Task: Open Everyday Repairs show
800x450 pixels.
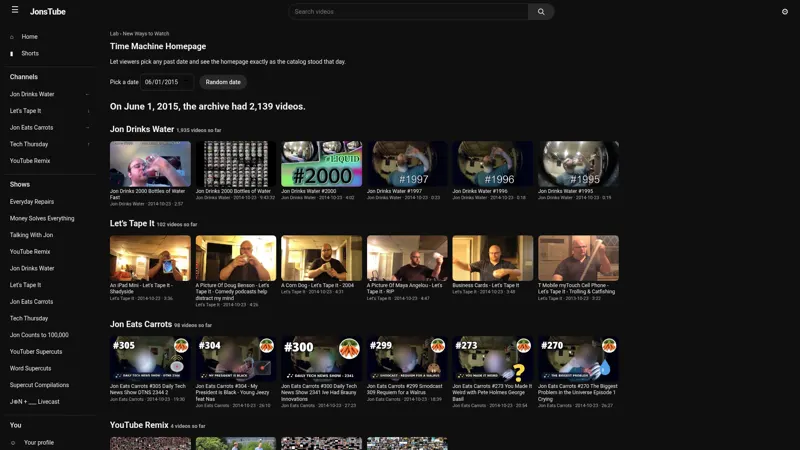Action: pos(32,202)
